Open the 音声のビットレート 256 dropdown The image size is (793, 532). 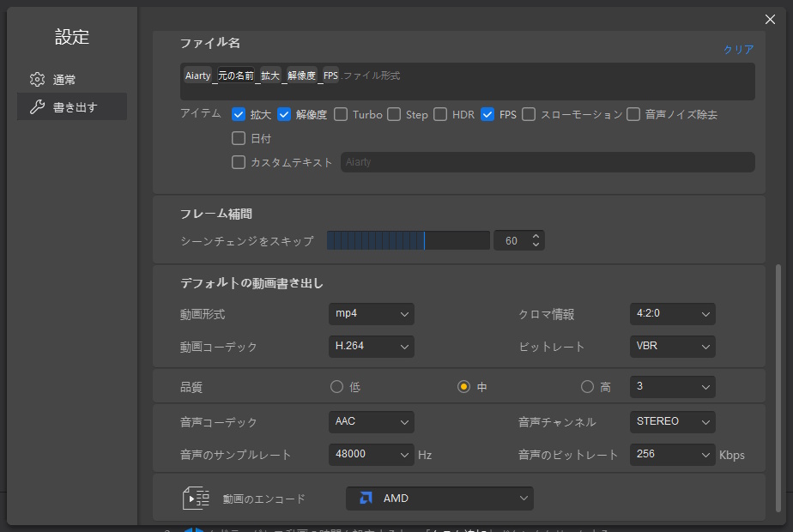tap(672, 455)
